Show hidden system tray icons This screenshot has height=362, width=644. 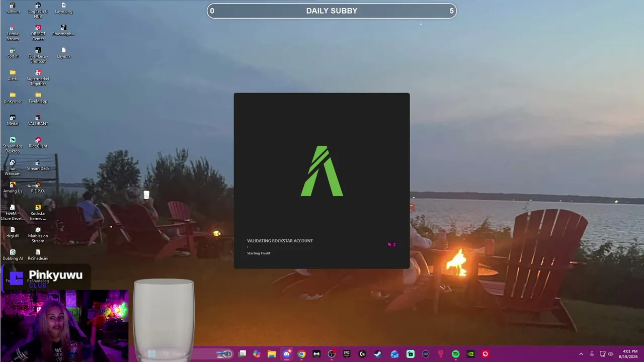(581, 354)
